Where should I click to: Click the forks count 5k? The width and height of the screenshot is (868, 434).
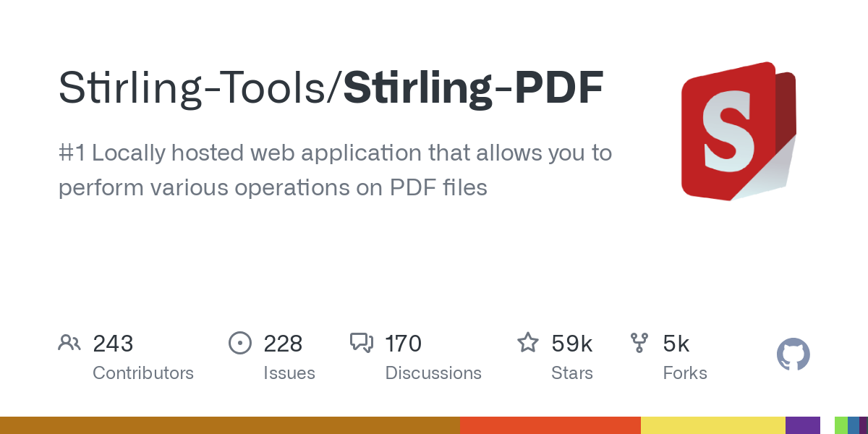676,344
